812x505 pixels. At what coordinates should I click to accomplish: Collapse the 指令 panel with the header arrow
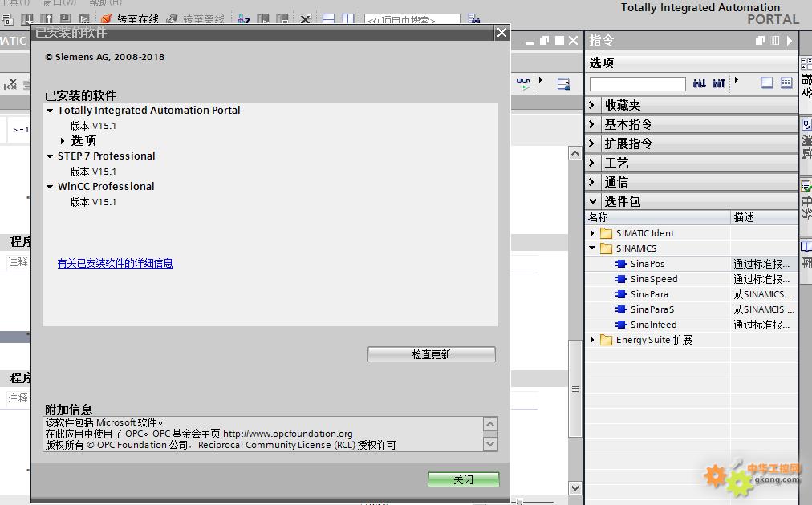click(x=790, y=40)
